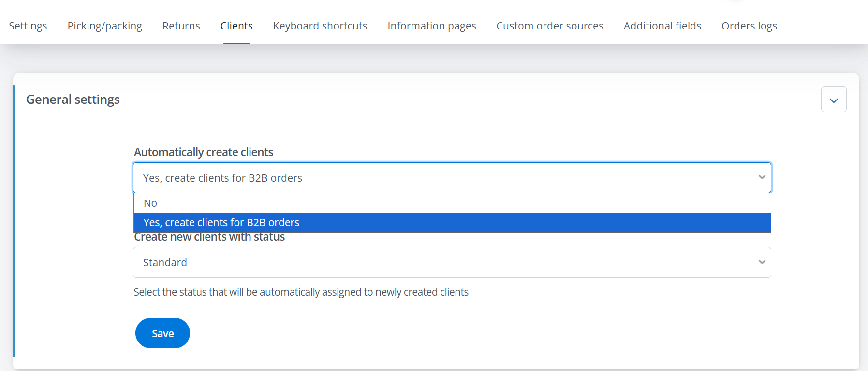Switch to Information pages tab

(432, 26)
